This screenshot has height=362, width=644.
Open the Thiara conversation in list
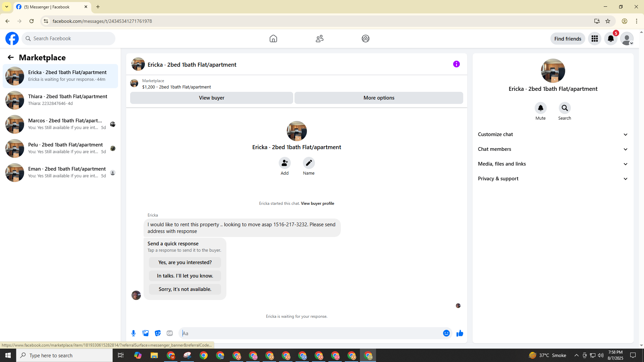tap(60, 100)
